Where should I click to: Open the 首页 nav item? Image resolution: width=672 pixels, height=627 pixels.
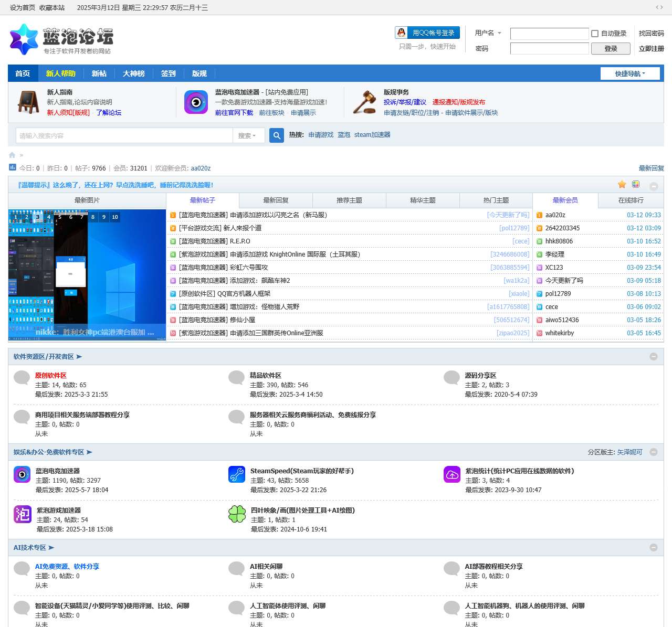click(x=23, y=73)
